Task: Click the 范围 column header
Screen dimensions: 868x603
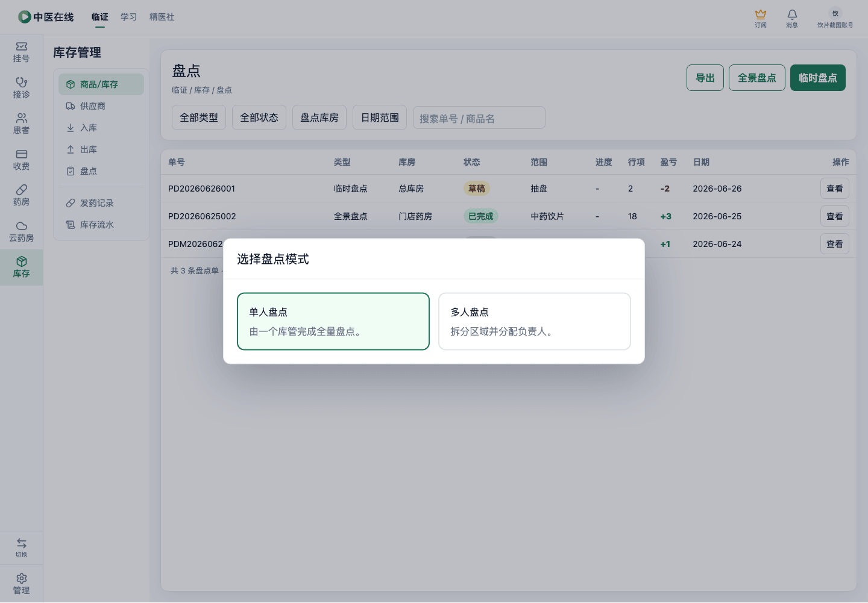Action: tap(539, 162)
